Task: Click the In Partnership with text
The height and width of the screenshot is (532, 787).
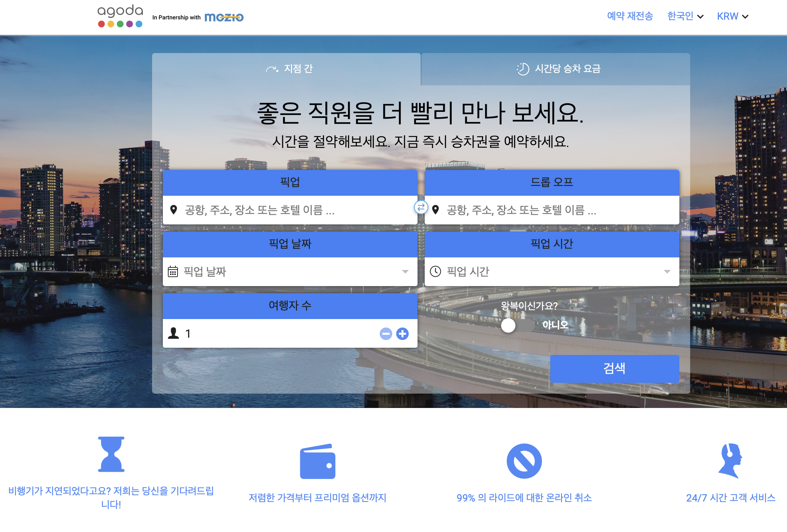Action: click(176, 17)
